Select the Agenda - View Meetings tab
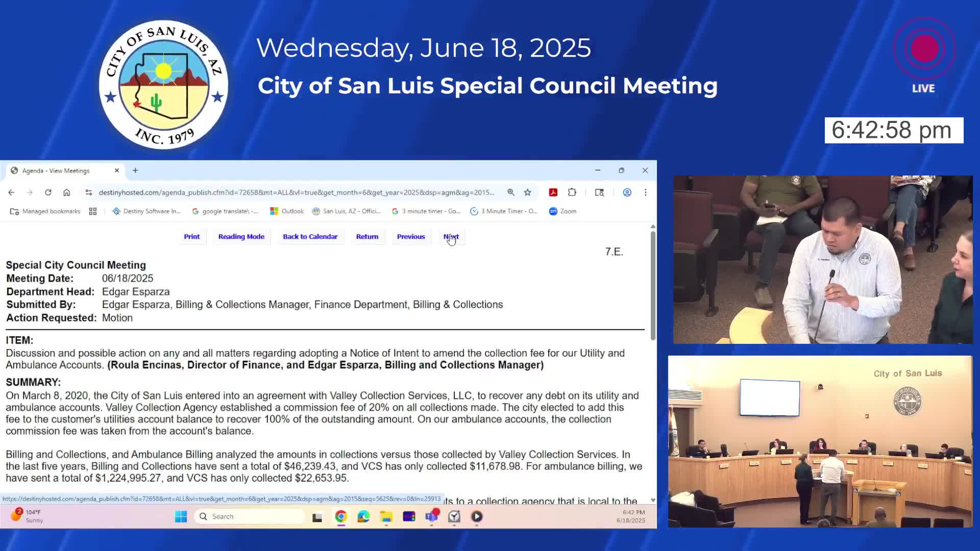The image size is (980, 551). [56, 170]
